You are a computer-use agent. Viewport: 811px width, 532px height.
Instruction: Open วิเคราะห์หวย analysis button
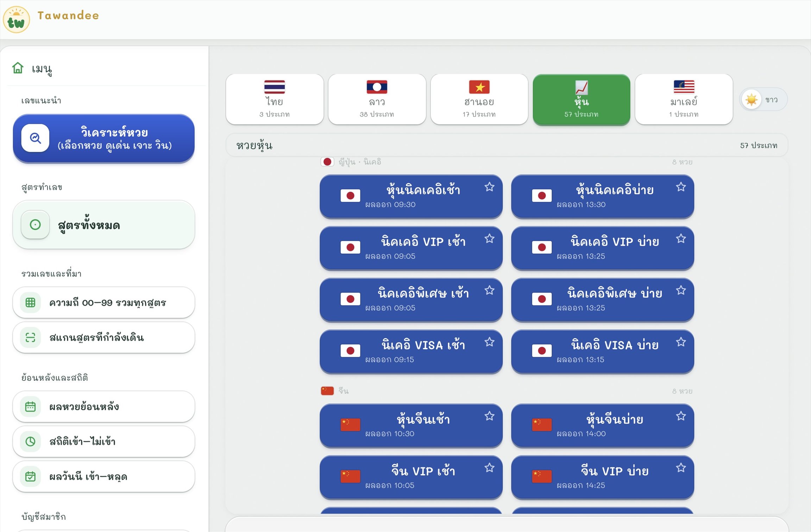pyautogui.click(x=104, y=138)
